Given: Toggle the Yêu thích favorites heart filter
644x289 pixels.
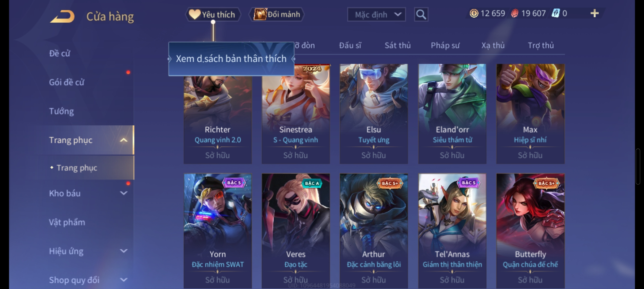Looking at the screenshot, I should point(213,14).
